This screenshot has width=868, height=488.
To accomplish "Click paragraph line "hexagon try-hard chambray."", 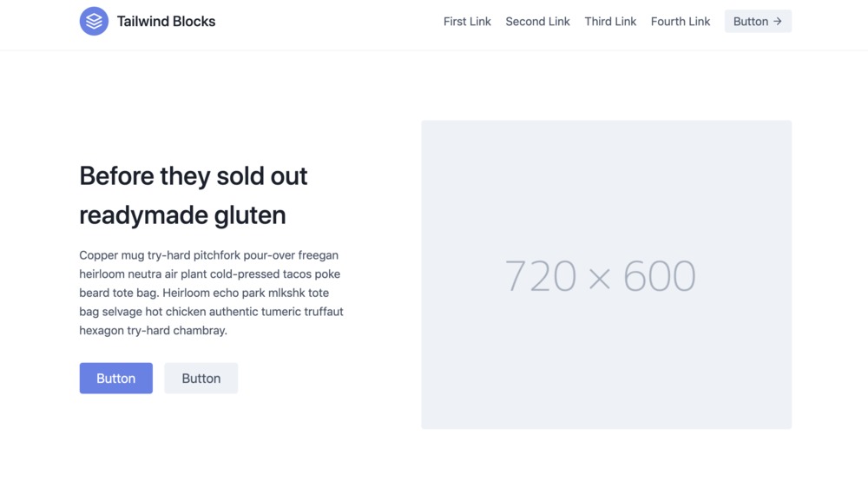I will point(154,331).
